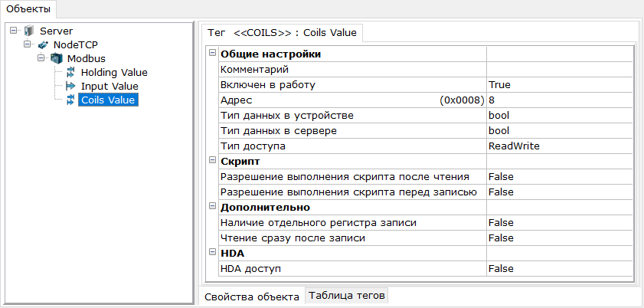Edit the Адрес value 8

pyautogui.click(x=560, y=100)
